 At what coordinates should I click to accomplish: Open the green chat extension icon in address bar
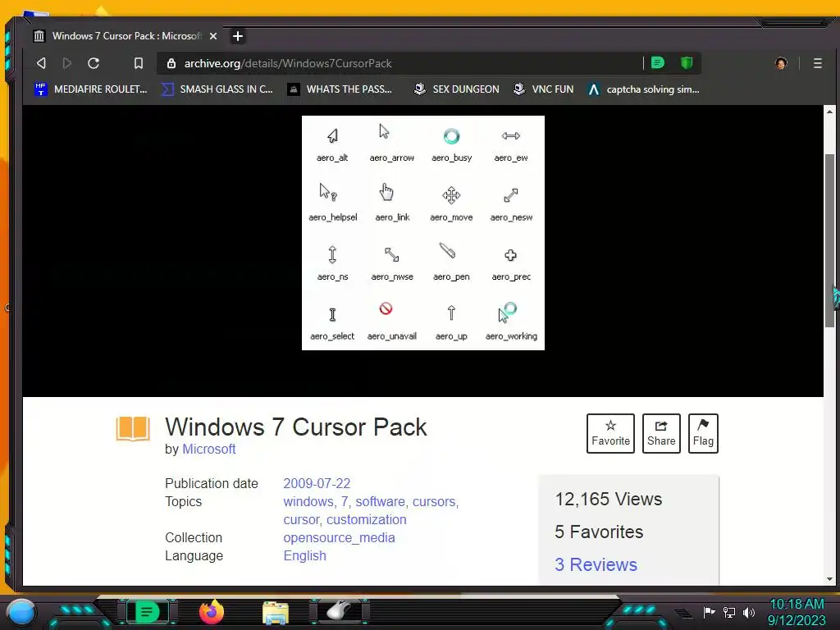(x=658, y=63)
